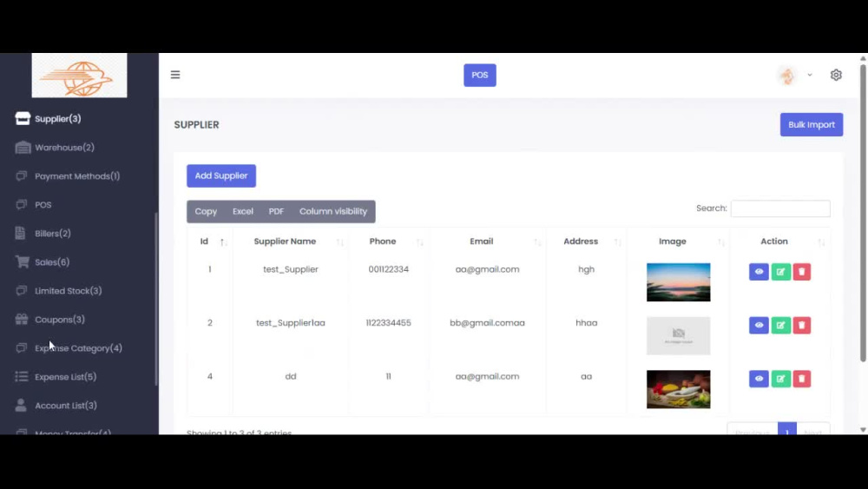Click the Account List(3) person icon
The height and width of the screenshot is (489, 868).
pyautogui.click(x=21, y=405)
